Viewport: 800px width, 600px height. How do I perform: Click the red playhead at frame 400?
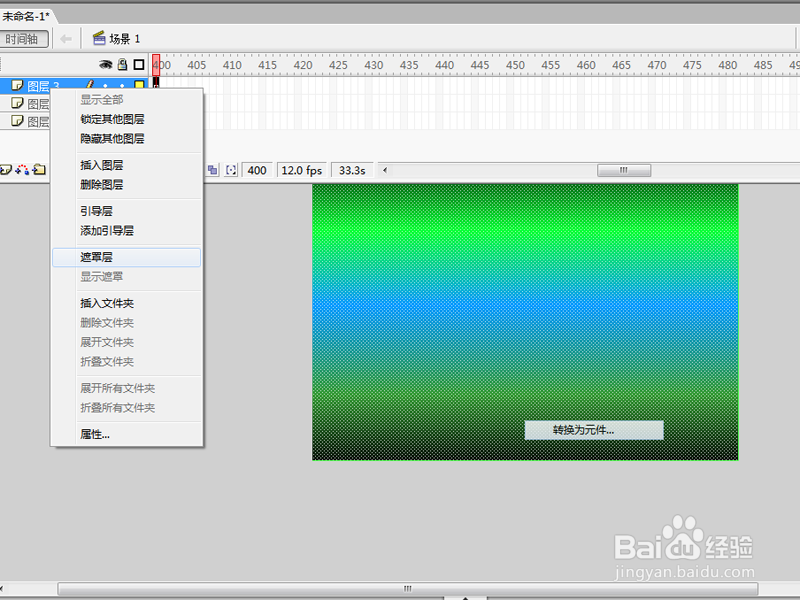156,65
